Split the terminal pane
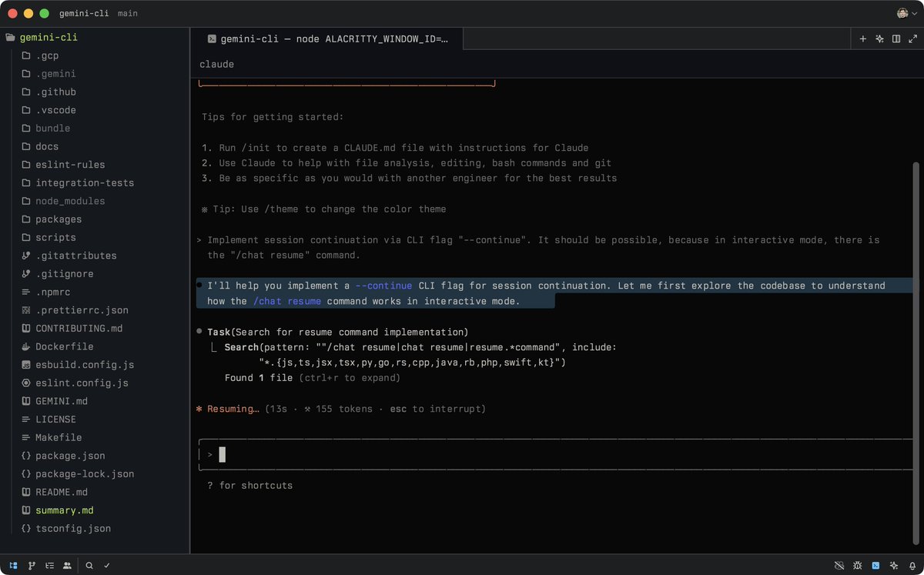The width and height of the screenshot is (924, 575). coord(896,38)
